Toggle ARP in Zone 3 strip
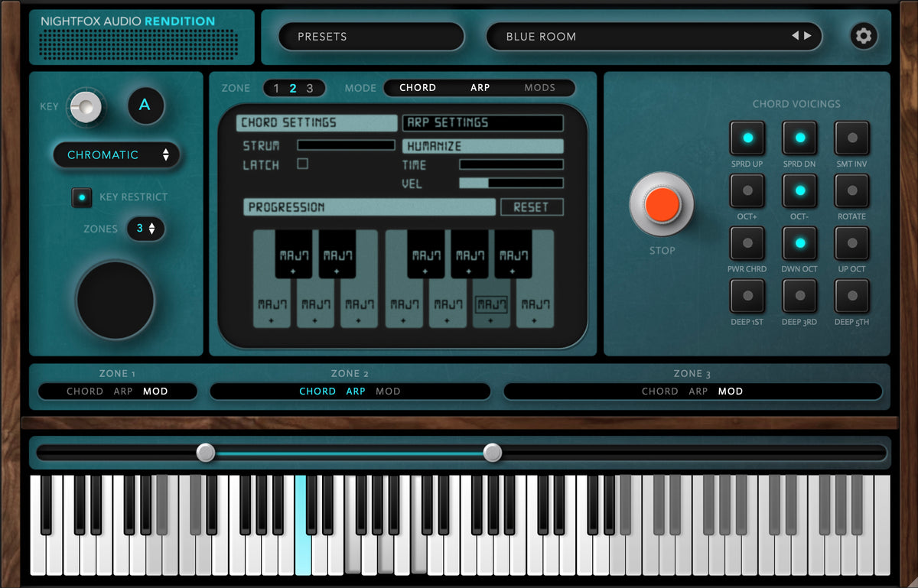918x588 pixels. coord(698,391)
